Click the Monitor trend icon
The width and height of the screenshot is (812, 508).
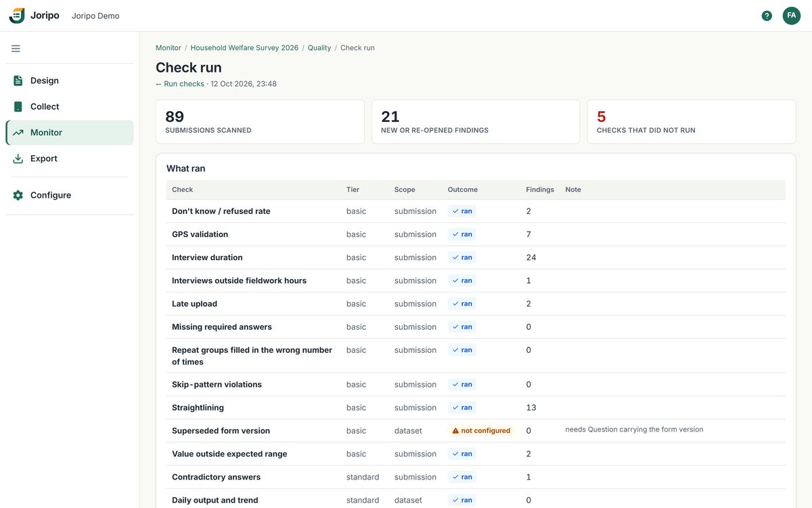[18, 133]
